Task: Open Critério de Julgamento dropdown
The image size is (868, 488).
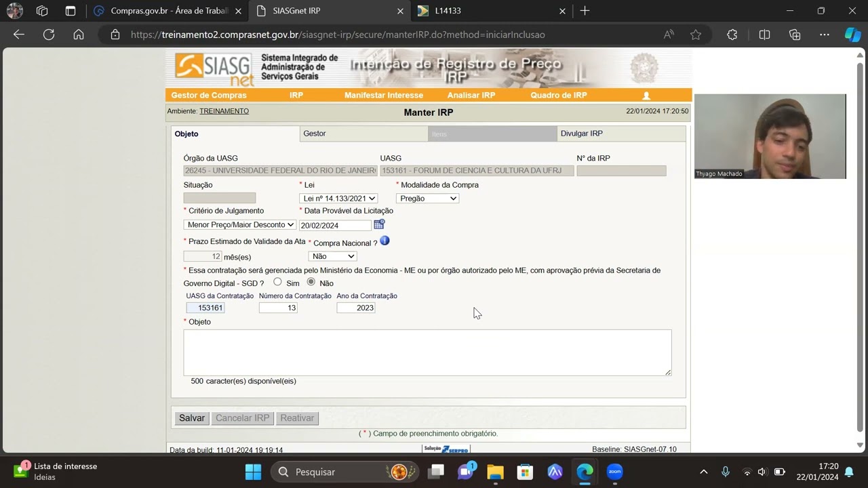Action: coord(240,224)
